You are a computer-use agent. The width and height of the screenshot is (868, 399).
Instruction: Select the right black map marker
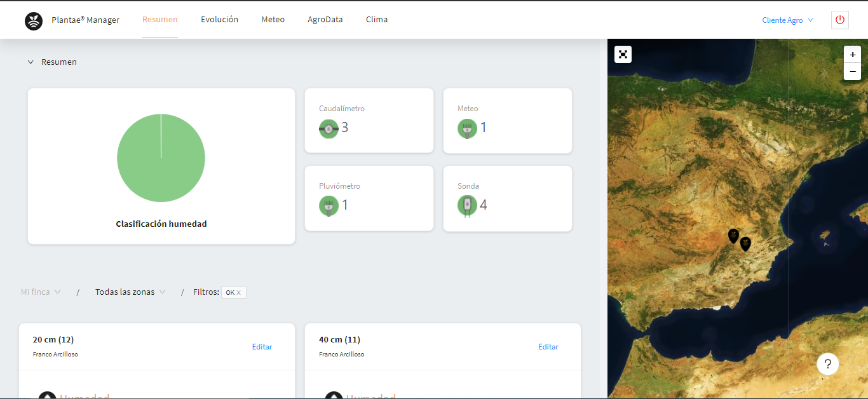[x=745, y=243]
